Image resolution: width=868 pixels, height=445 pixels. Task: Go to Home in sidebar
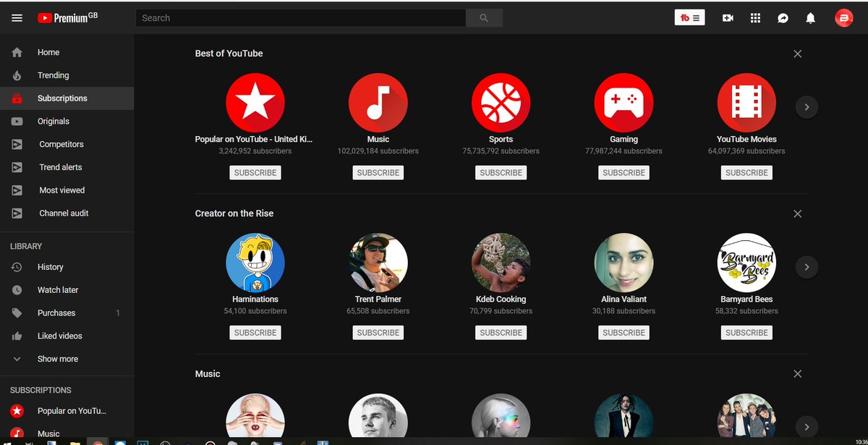pos(67,52)
